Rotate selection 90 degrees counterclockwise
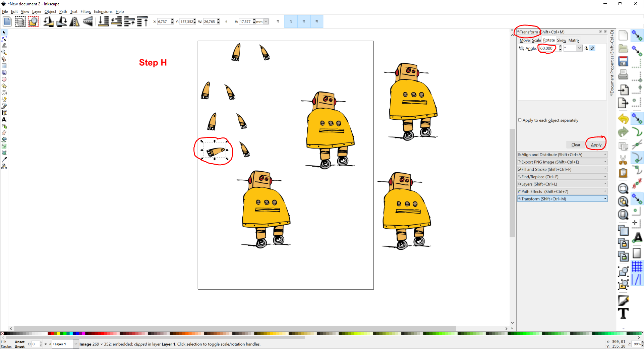 [49, 21]
